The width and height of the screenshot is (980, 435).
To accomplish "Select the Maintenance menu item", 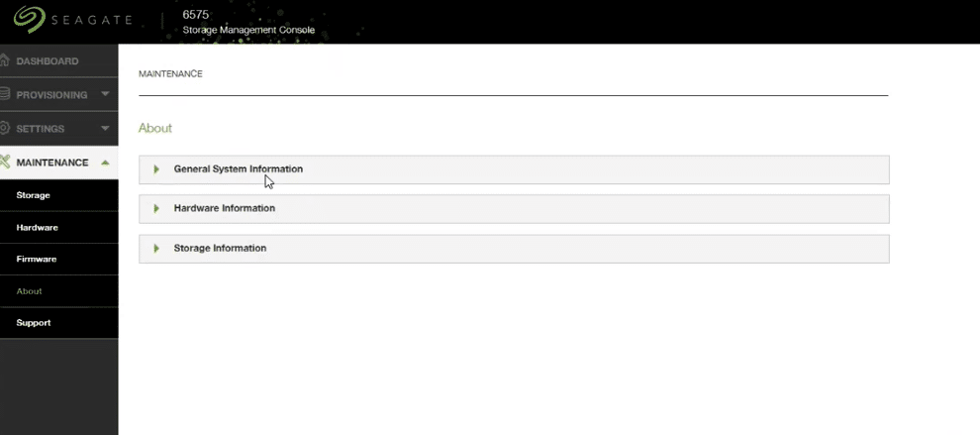I will coord(58,163).
